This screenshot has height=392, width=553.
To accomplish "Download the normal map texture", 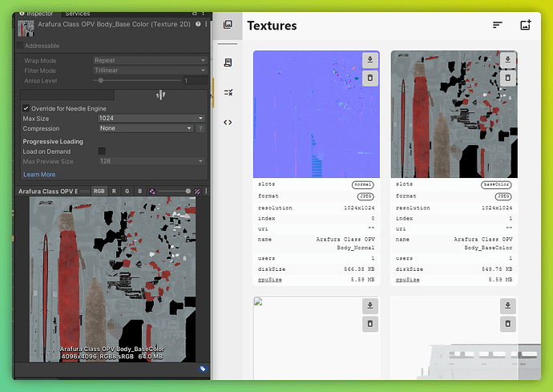I will 369,60.
